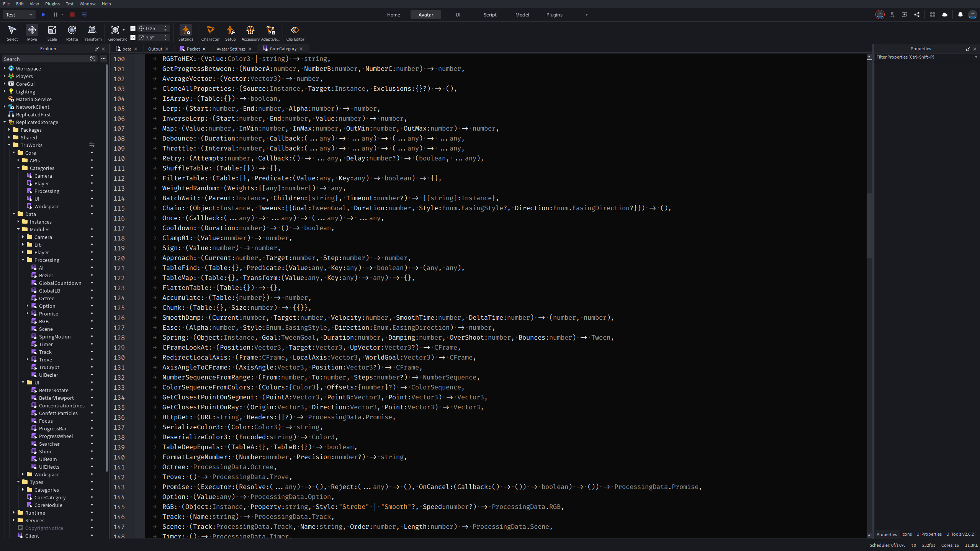Click the Explorer vertical scrollbar
Viewport: 980px width, 551px height.
click(107, 268)
